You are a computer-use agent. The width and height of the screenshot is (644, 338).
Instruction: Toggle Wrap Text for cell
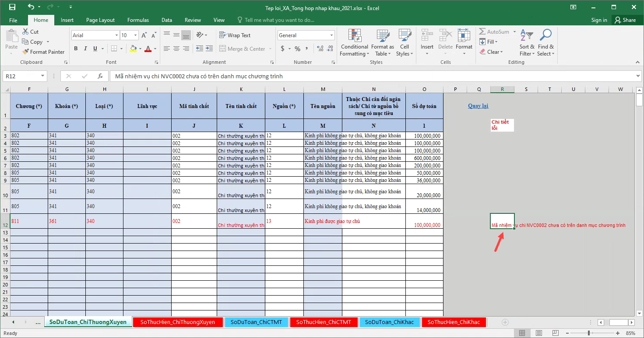235,35
